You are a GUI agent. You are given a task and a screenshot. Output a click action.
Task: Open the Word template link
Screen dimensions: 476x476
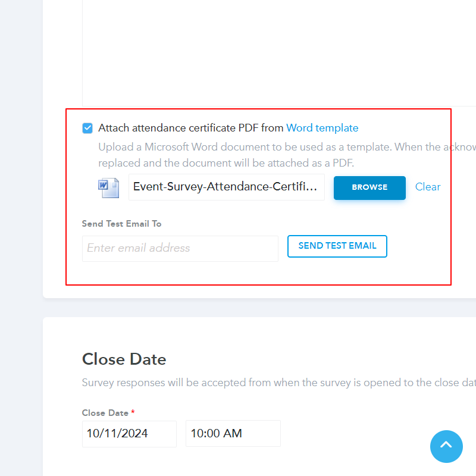pyautogui.click(x=322, y=128)
